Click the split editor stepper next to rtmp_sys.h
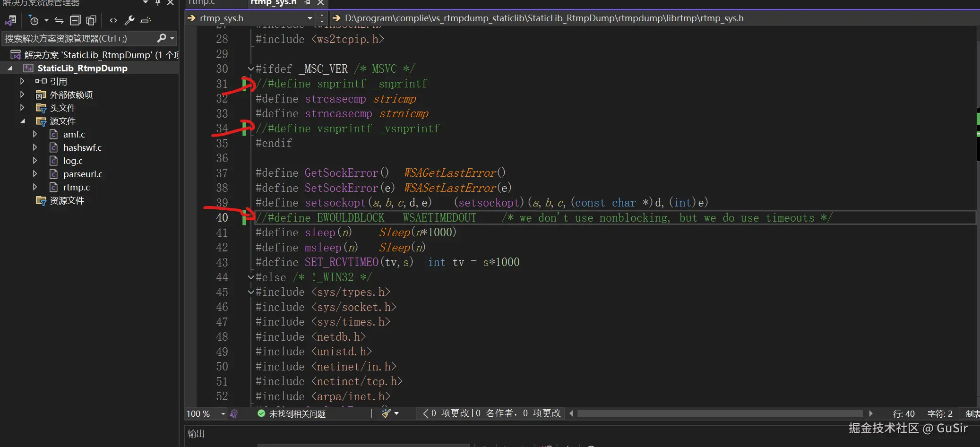Screen dimensions: 980x447 [322, 18]
